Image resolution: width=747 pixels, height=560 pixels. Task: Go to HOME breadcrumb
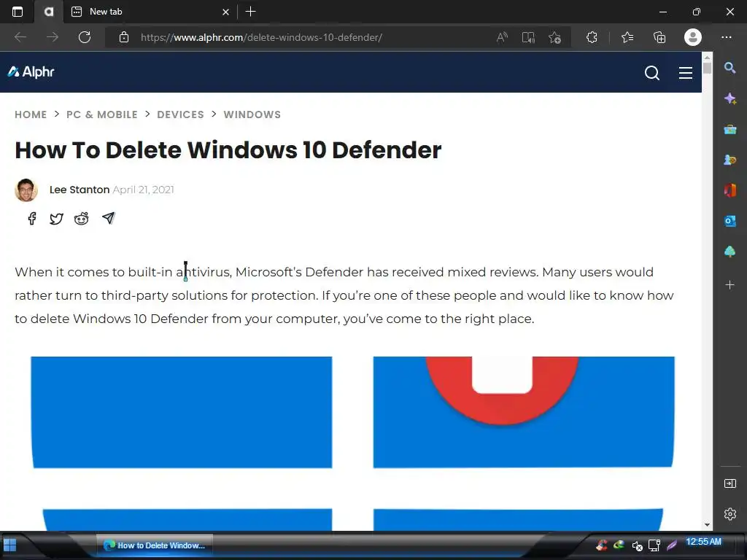(x=31, y=114)
